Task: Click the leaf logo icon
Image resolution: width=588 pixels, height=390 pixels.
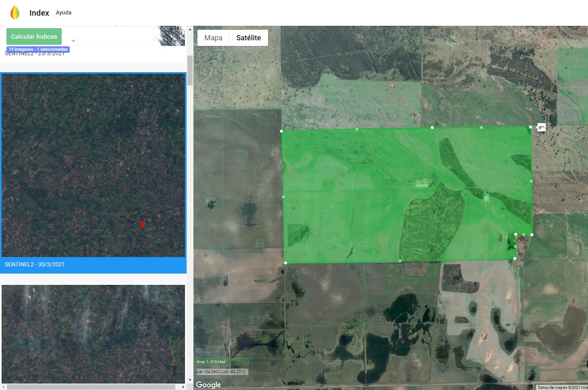Action: (x=15, y=12)
